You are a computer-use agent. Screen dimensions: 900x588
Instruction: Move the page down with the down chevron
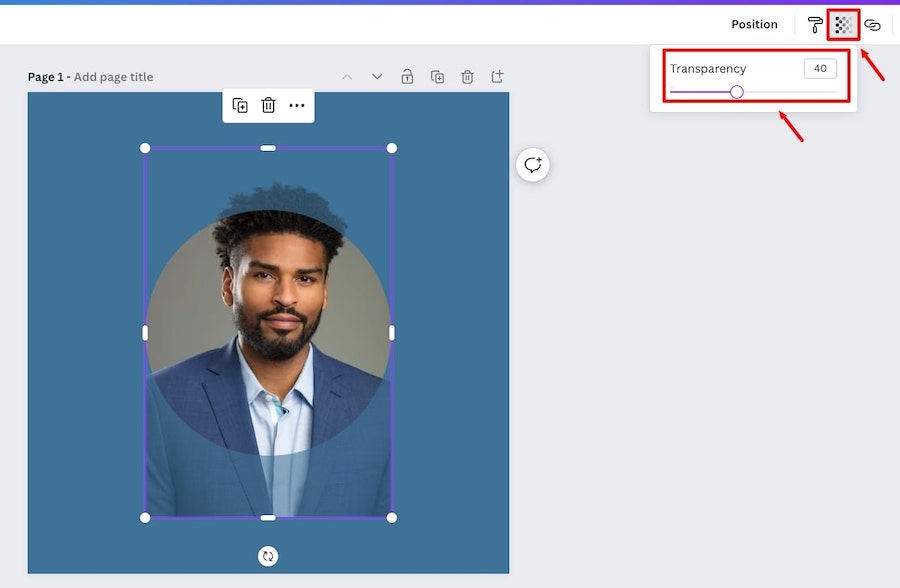pos(377,76)
